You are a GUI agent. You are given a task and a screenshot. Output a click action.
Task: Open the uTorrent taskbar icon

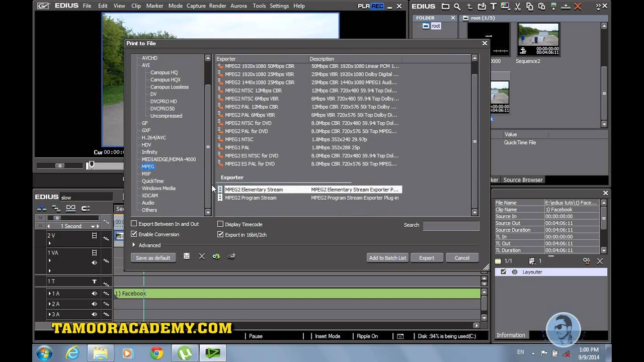click(185, 353)
